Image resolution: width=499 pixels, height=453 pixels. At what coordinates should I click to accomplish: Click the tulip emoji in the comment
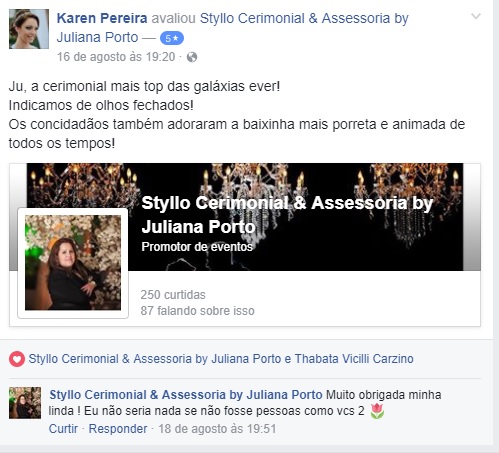[x=377, y=411]
